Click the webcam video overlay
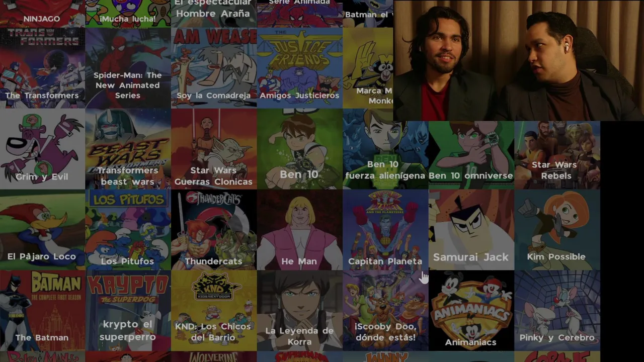Viewport: 644px width, 362px height. (519, 60)
